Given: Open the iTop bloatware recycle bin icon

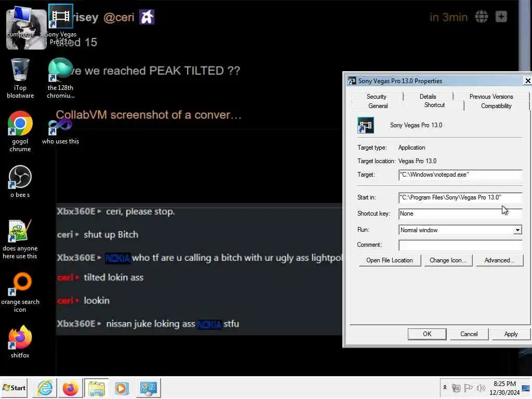Looking at the screenshot, I should click(x=20, y=78).
